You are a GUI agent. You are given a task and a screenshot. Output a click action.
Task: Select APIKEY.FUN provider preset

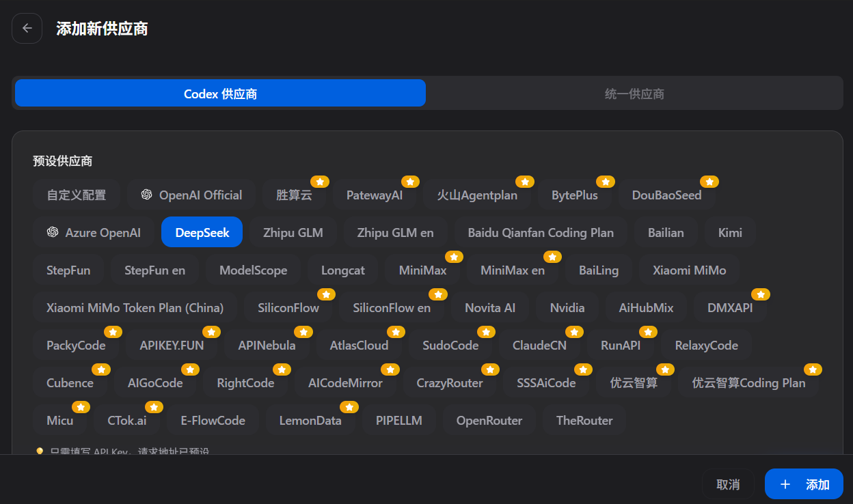[x=172, y=345]
